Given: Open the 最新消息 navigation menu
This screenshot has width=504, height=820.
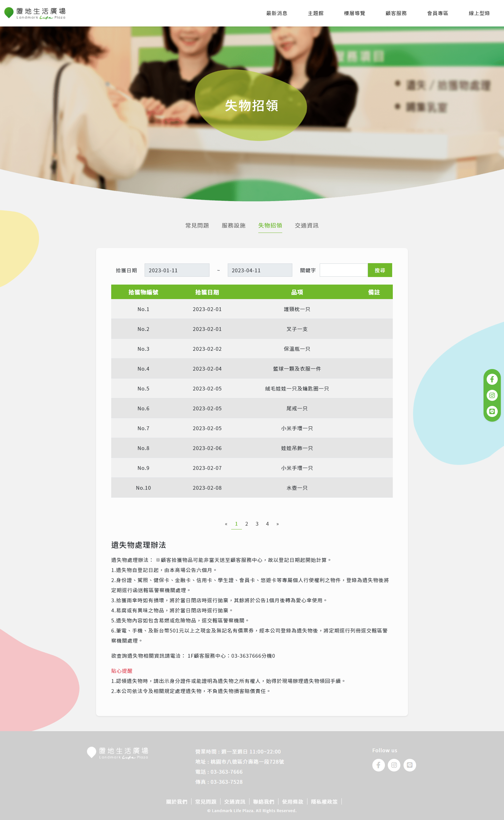Looking at the screenshot, I should coord(276,13).
